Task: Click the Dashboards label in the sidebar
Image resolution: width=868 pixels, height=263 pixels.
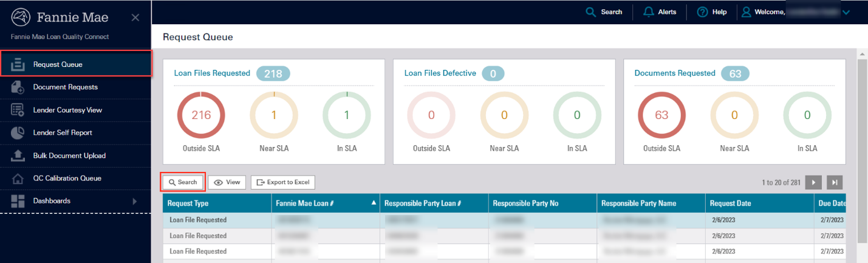Action: tap(52, 201)
